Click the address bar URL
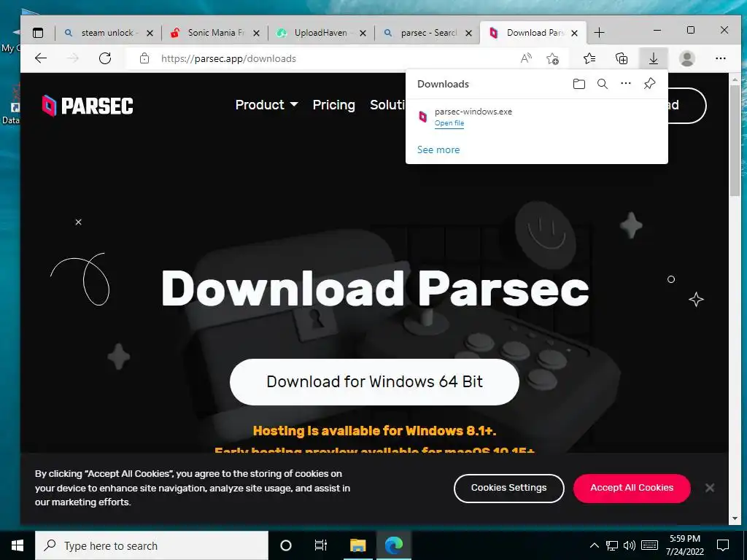Screen dimensions: 747x560 tap(228, 58)
